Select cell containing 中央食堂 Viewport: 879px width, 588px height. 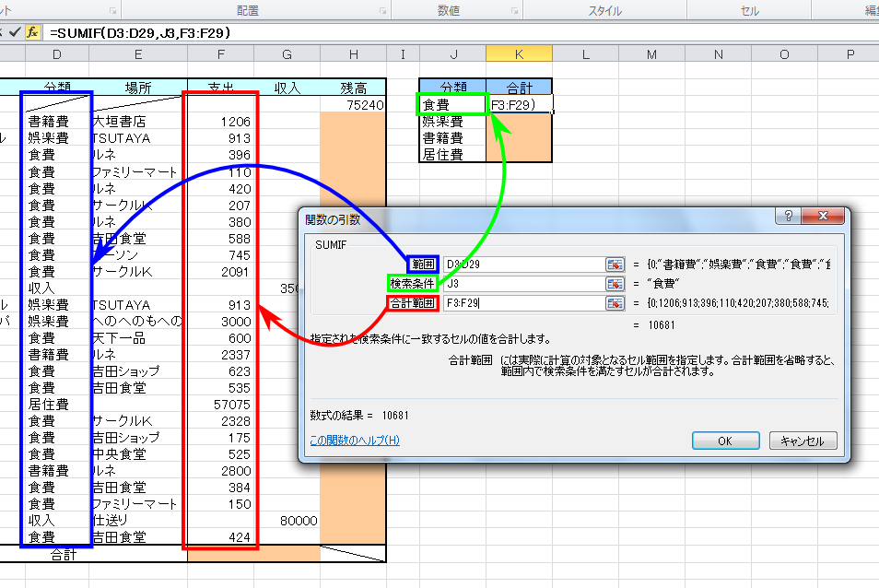click(x=138, y=454)
